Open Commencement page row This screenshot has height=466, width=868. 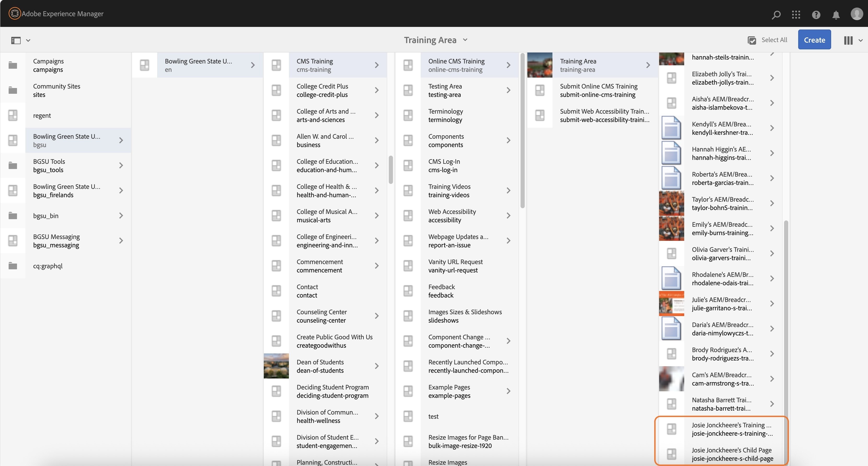[325, 266]
